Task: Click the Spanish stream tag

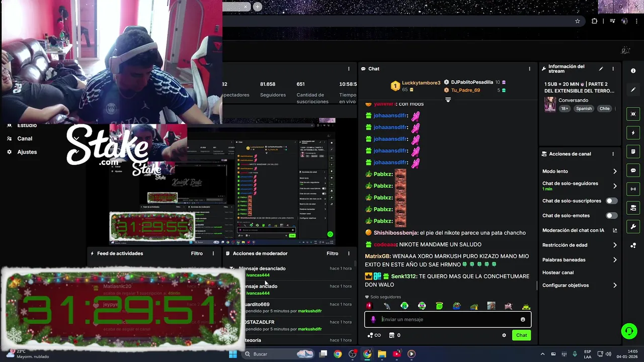Action: 584,109
